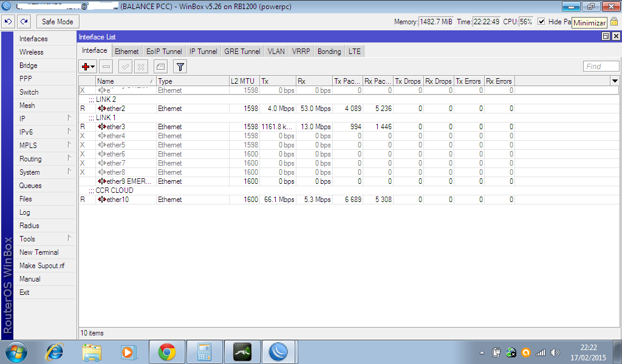Switch to the EoIP Tunnel tab
Viewport: 622px width, 364px height.
(164, 52)
